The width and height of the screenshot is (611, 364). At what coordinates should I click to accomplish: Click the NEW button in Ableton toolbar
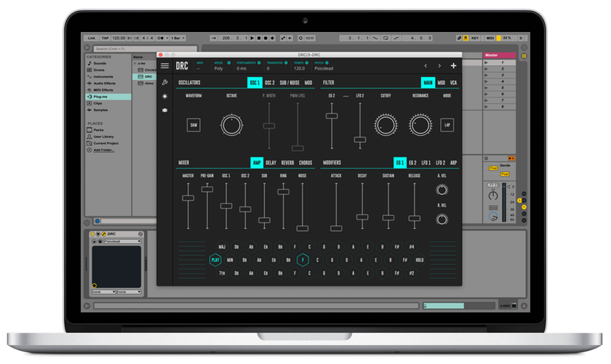310,39
